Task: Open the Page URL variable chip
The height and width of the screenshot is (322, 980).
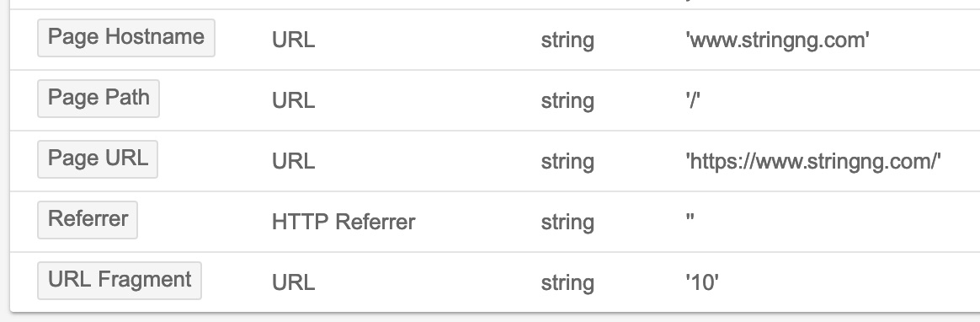Action: (98, 159)
